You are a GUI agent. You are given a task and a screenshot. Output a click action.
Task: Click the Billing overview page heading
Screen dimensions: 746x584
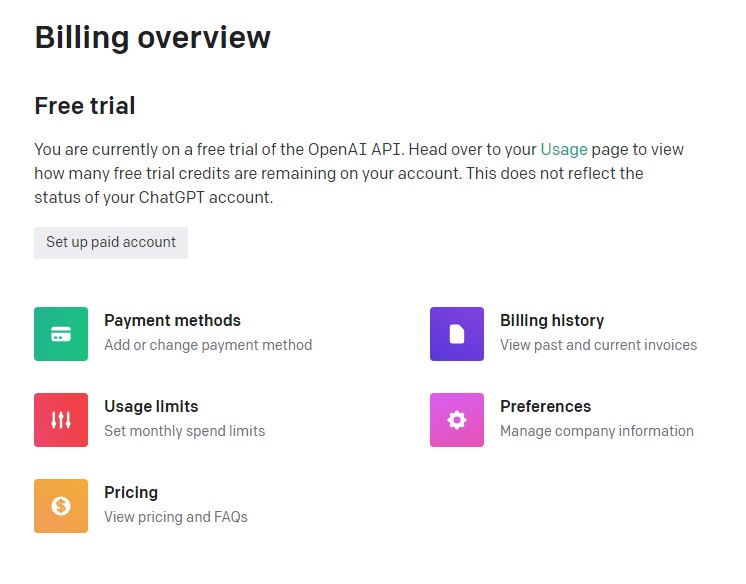point(153,37)
